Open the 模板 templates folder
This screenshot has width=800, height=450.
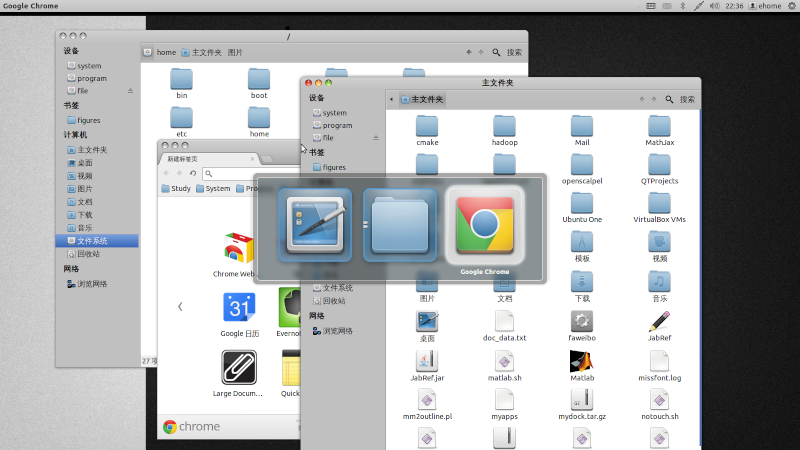[582, 247]
